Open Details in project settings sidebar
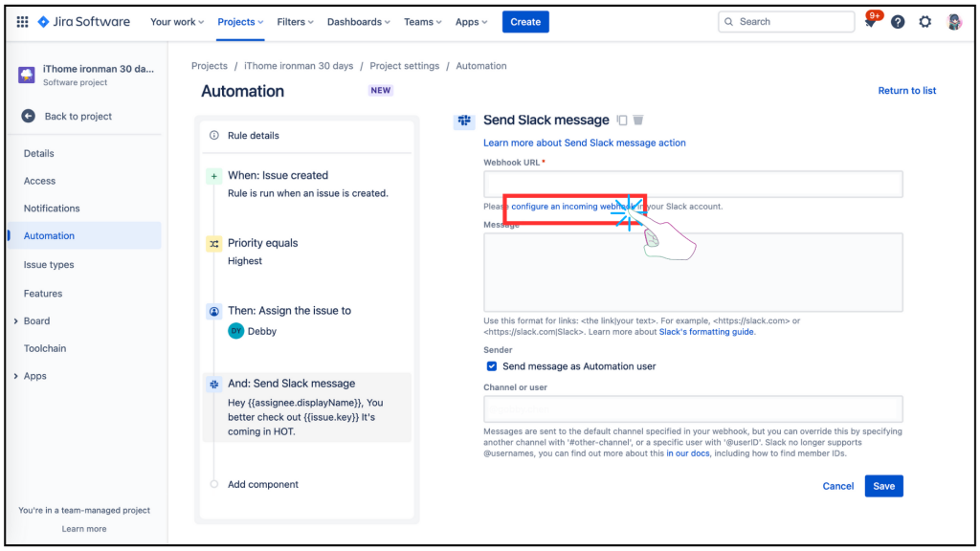The image size is (980, 551). pos(38,154)
